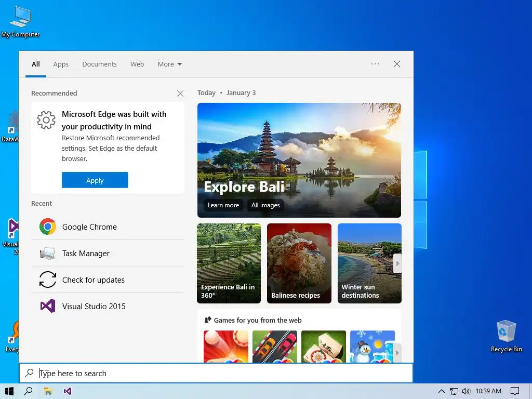Open the red ball game thumbnail

[226, 347]
